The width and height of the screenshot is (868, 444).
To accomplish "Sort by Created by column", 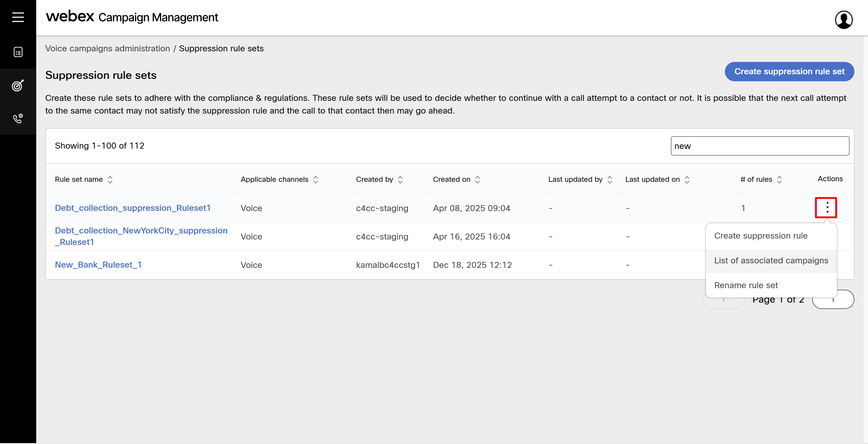I will 400,179.
